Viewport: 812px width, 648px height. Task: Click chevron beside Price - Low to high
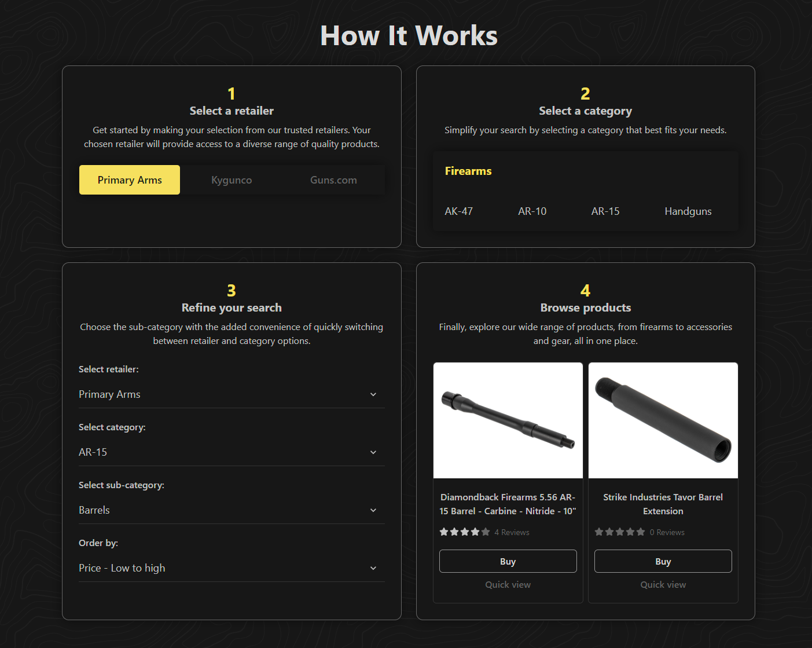[373, 568]
